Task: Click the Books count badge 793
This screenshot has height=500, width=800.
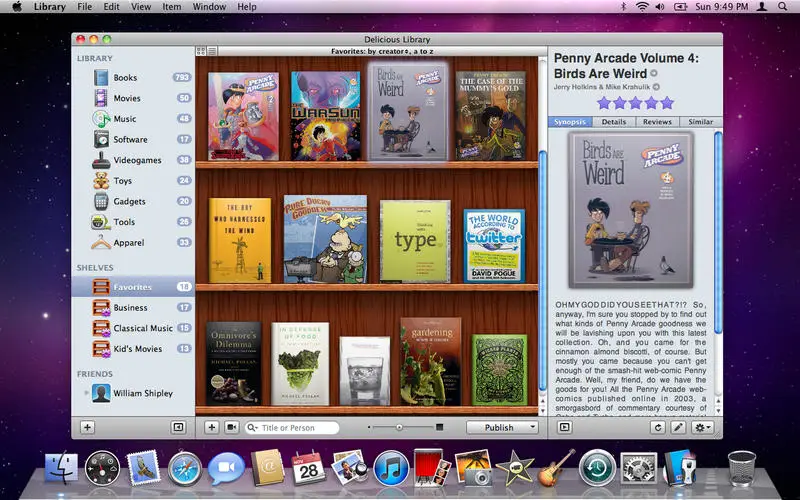Action: click(182, 78)
